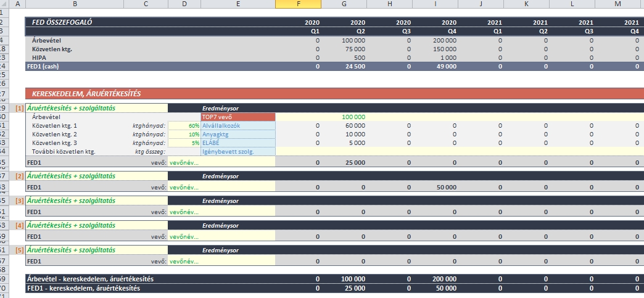Screen dimensions: 644x298
Task: Select the HIPA row label
Action: click(x=39, y=57)
